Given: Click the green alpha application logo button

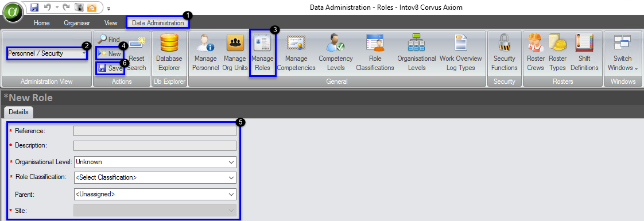Looking at the screenshot, I should [x=14, y=12].
